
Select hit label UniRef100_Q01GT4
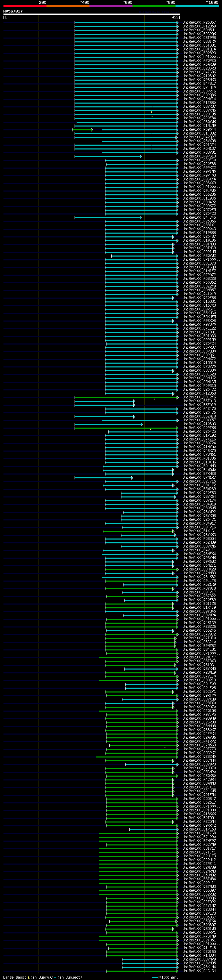tap(199, 145)
